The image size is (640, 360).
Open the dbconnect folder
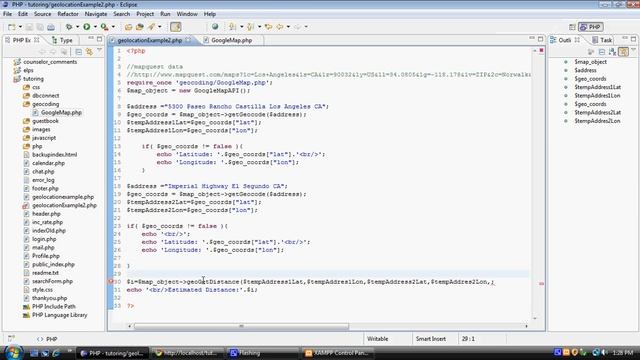(x=46, y=96)
